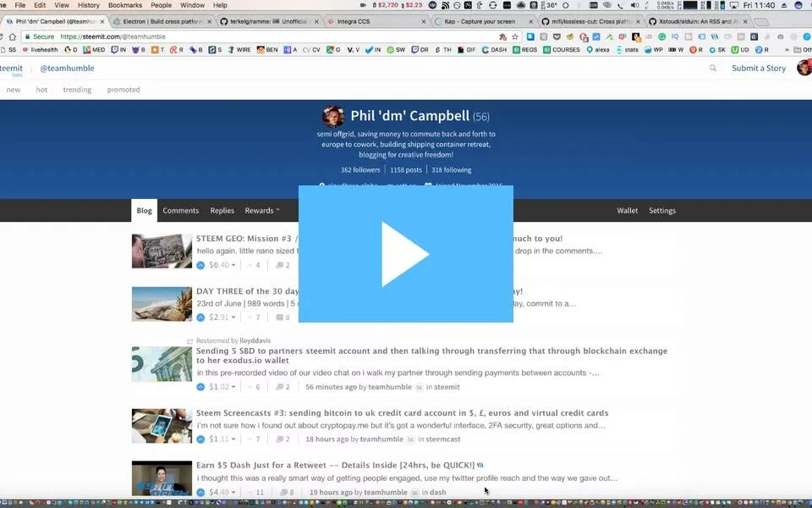
Task: Click the 'Submit a Story' link
Action: coord(759,68)
